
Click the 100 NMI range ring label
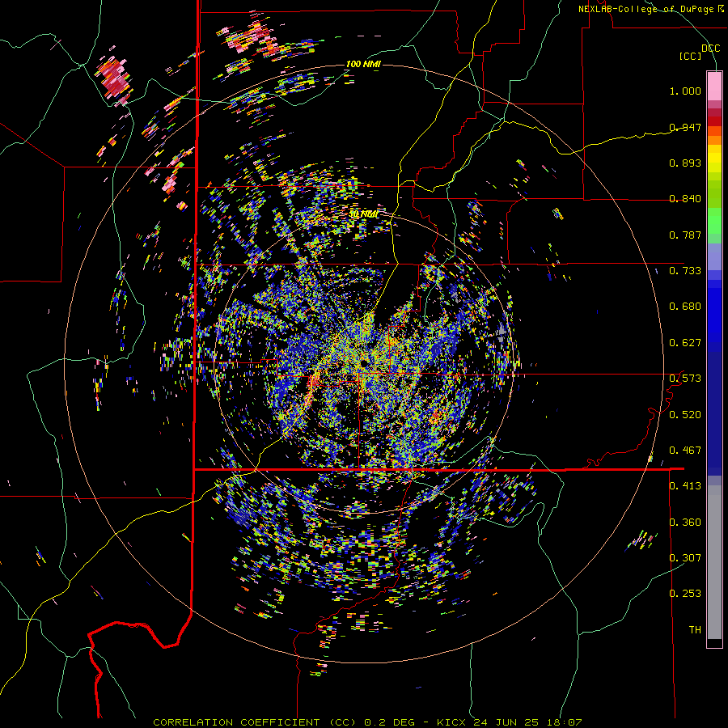[x=363, y=64]
